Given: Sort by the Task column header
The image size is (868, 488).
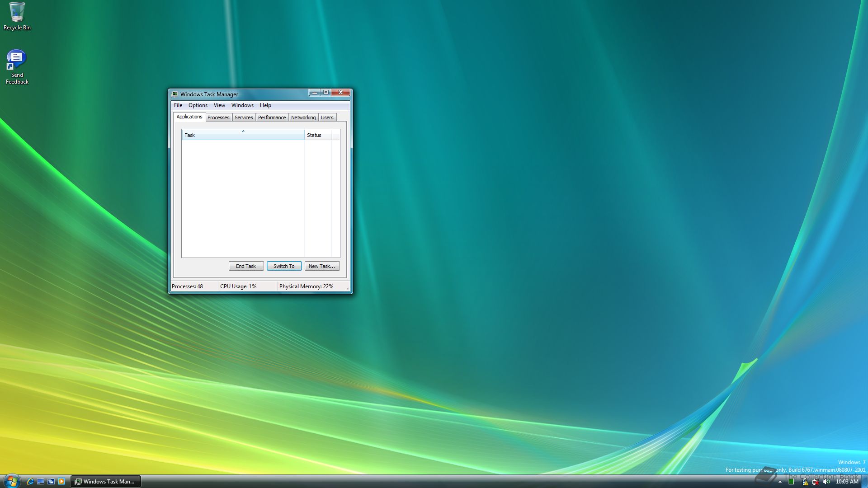Looking at the screenshot, I should coord(243,135).
